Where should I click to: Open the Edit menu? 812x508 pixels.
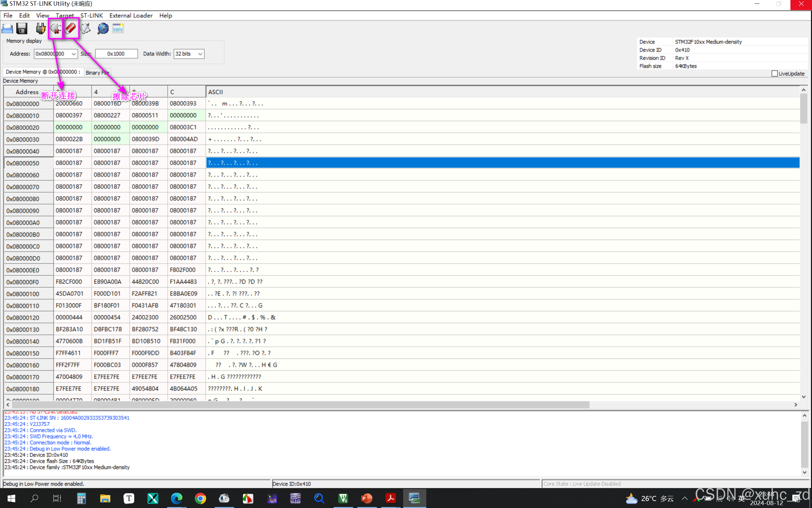(x=24, y=16)
